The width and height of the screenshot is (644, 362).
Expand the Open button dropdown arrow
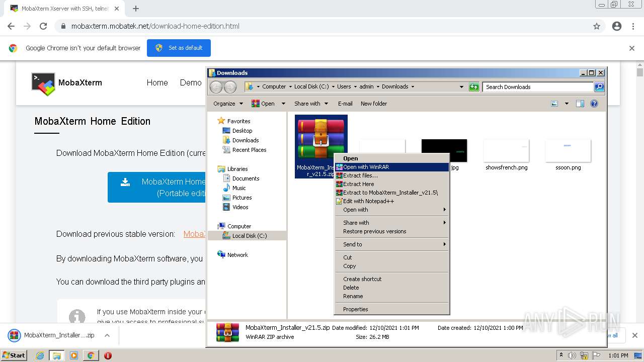pyautogui.click(x=283, y=104)
